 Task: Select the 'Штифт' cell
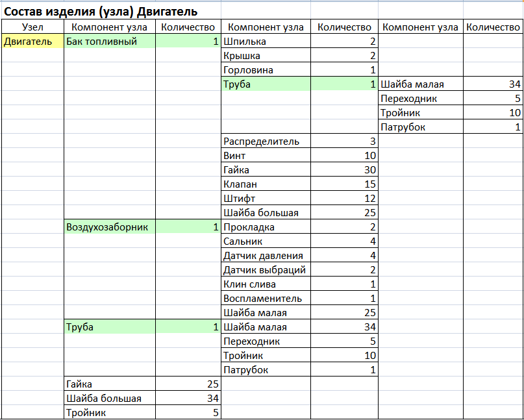(266, 199)
